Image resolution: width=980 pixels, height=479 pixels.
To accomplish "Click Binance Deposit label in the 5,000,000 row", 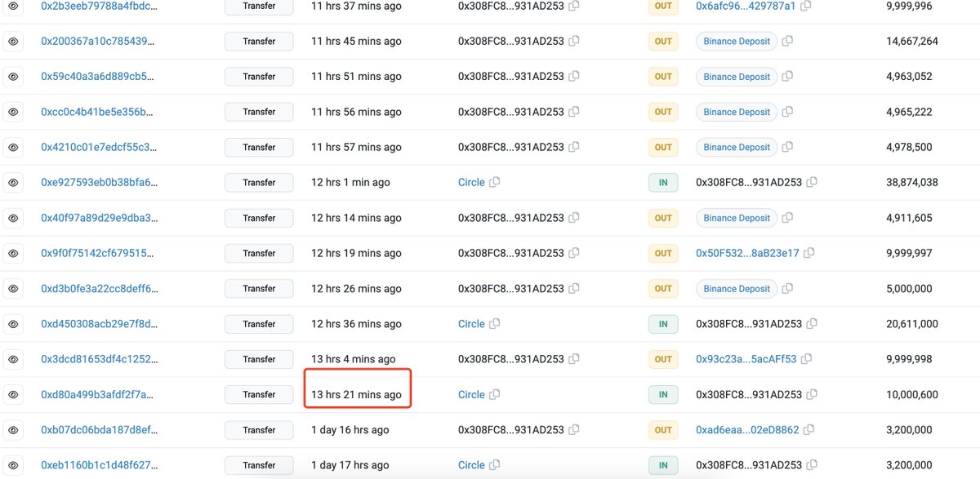I will tap(737, 289).
